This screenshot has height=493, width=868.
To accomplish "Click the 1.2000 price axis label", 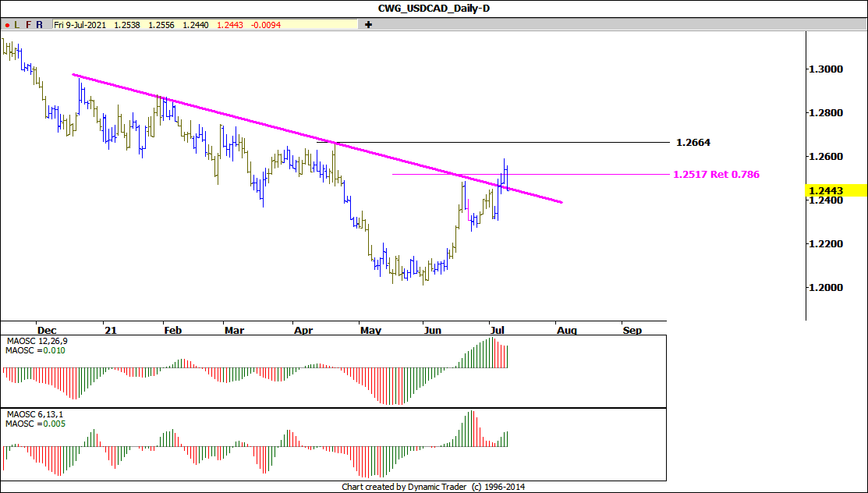I will pyautogui.click(x=826, y=288).
